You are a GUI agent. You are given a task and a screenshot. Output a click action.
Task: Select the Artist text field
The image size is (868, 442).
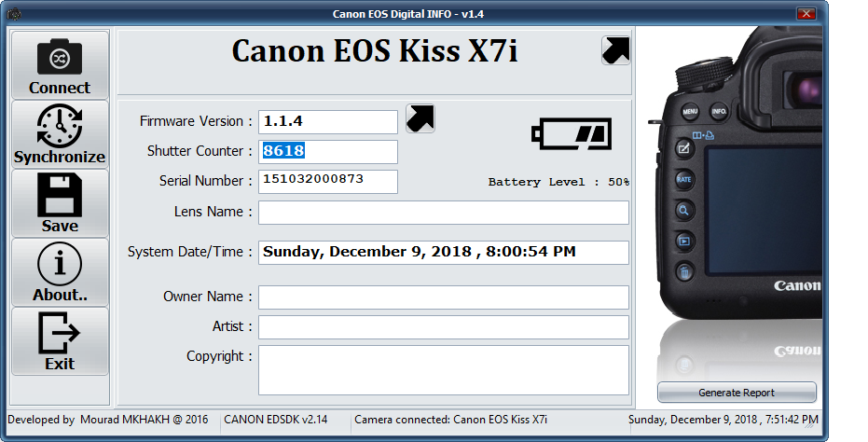click(x=443, y=327)
